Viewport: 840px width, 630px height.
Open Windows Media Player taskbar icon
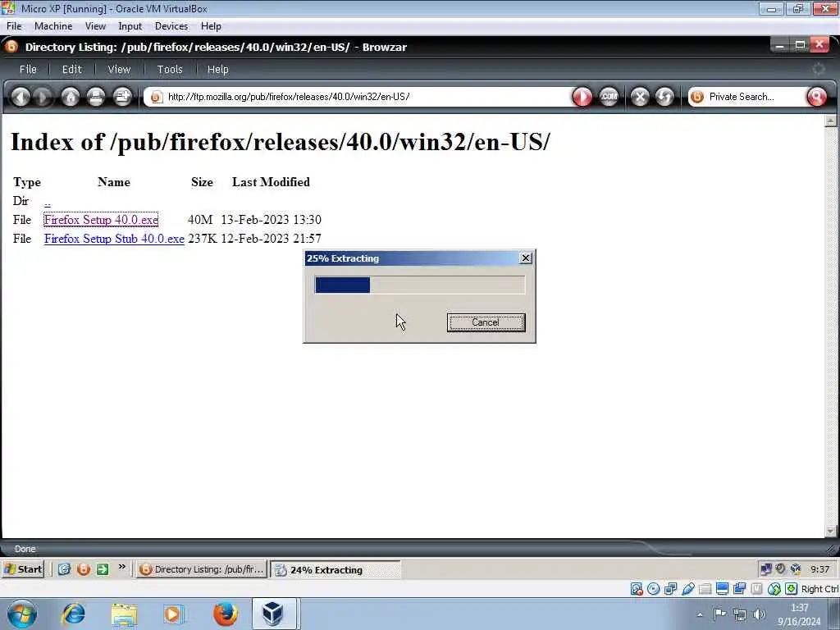pos(173,614)
